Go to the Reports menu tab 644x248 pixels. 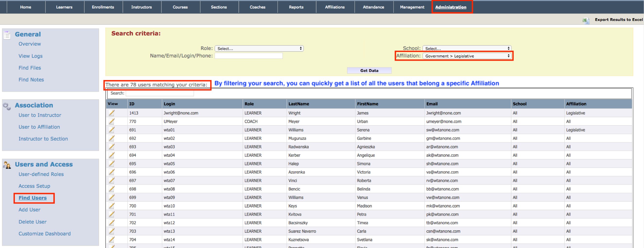[x=296, y=7]
